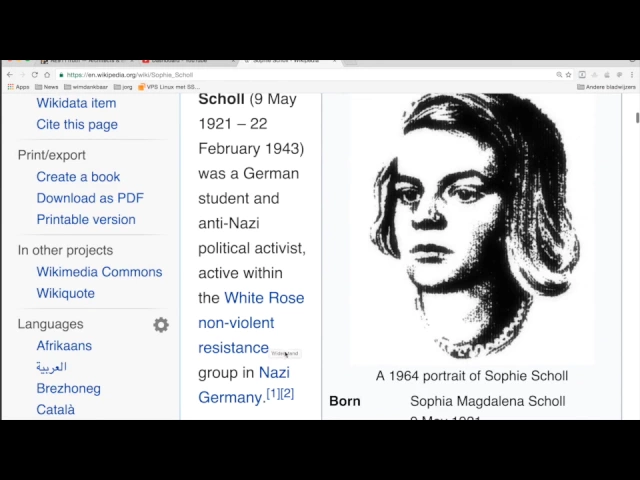Open the Wikiquote link

point(65,293)
